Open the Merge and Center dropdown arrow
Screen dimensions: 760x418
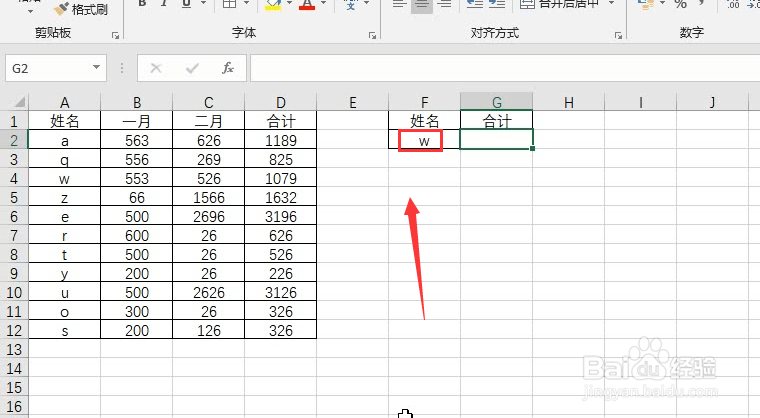click(x=611, y=4)
